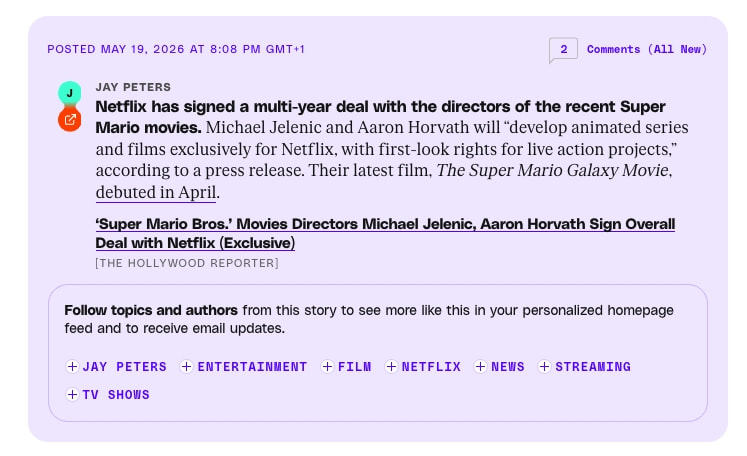Select the NETFLIX follow label
Screen dimensions: 747x456
click(x=431, y=367)
